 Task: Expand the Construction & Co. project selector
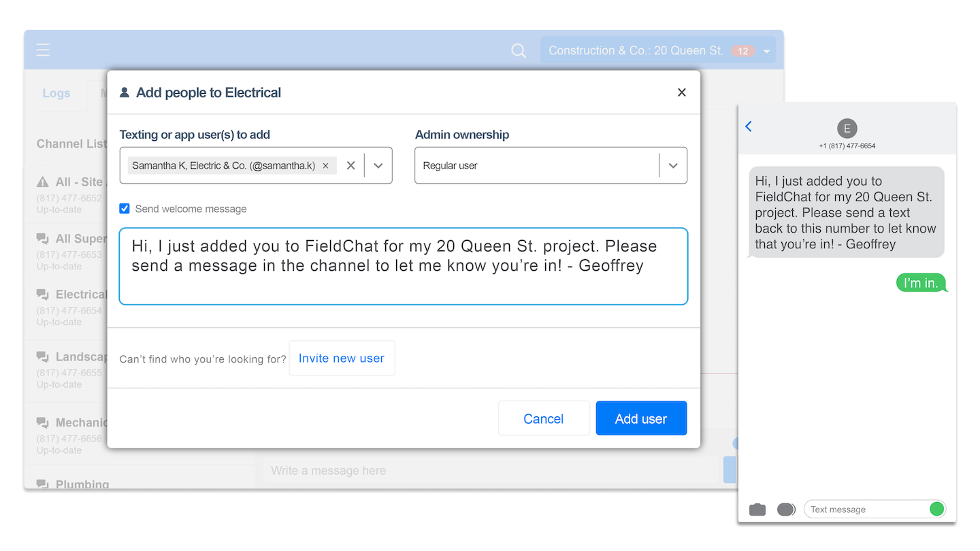[x=767, y=51]
